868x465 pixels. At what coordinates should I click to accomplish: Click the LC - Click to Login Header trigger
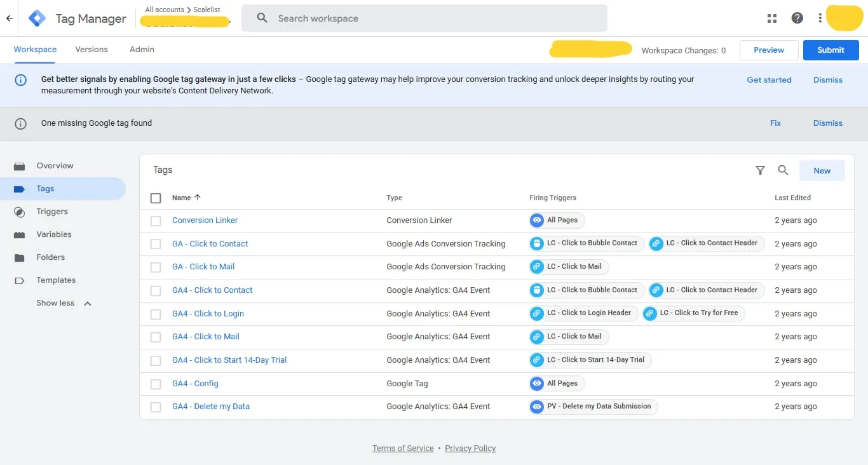pyautogui.click(x=583, y=313)
